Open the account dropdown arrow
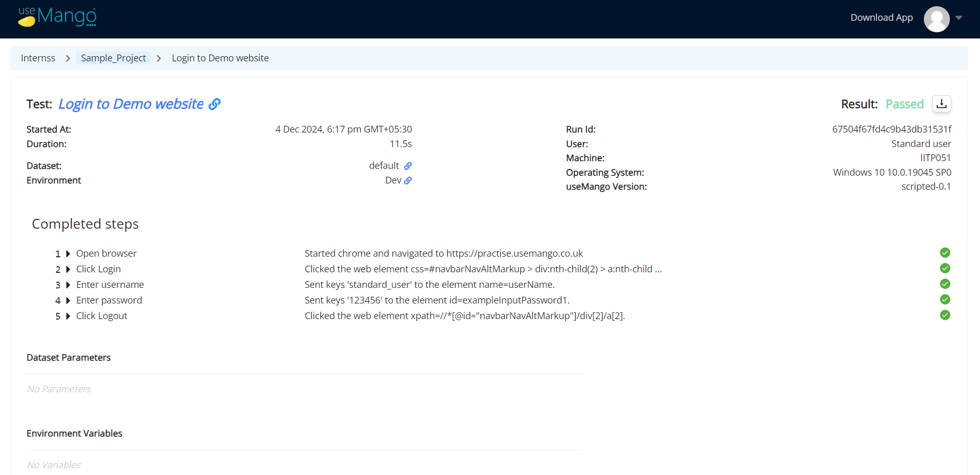This screenshot has width=980, height=475. (x=959, y=18)
